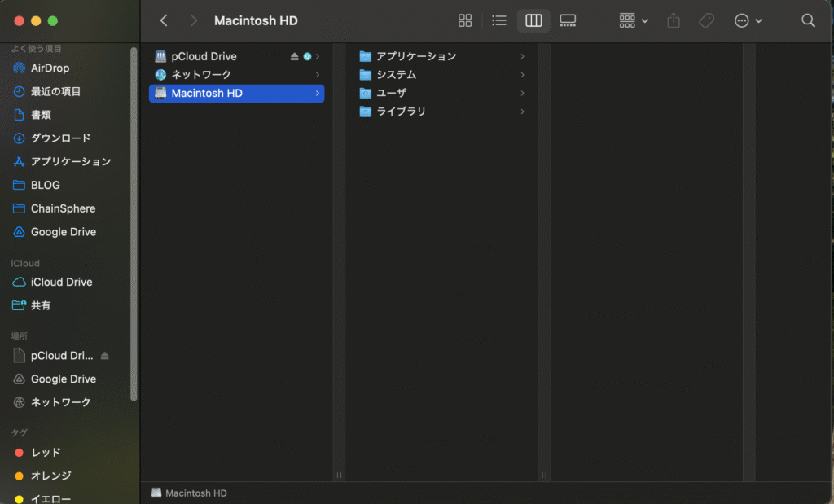Select Macintosh HD in the first column
This screenshot has height=504, width=834.
(237, 93)
